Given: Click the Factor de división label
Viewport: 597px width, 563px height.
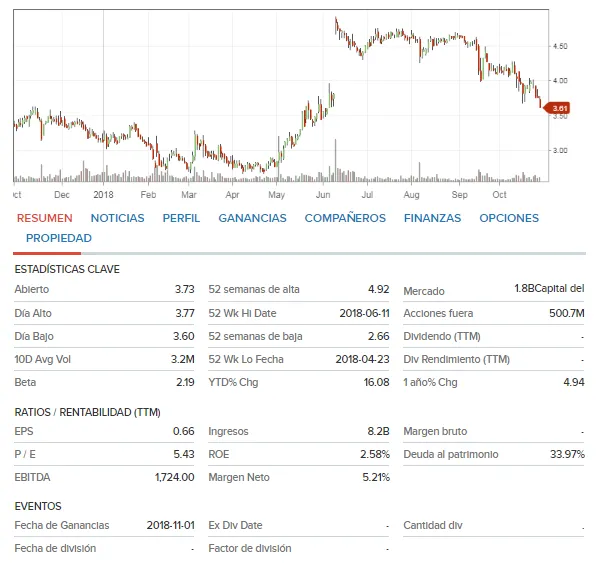Looking at the screenshot, I should click(250, 548).
